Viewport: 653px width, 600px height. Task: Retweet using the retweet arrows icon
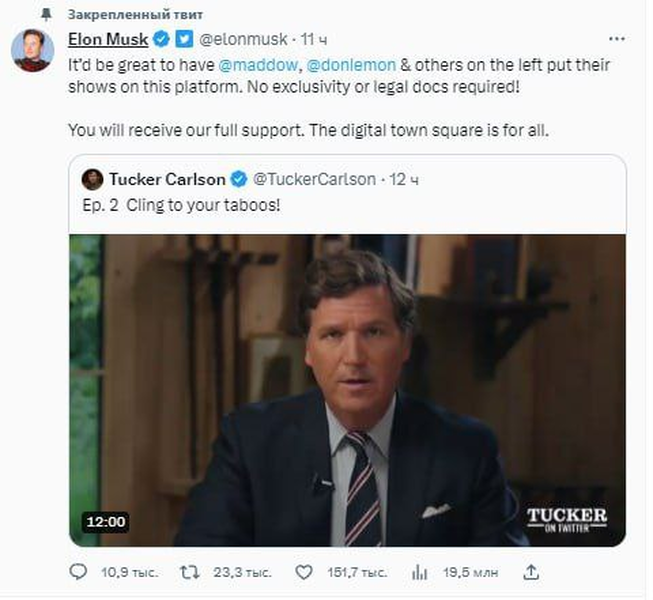[x=189, y=573]
